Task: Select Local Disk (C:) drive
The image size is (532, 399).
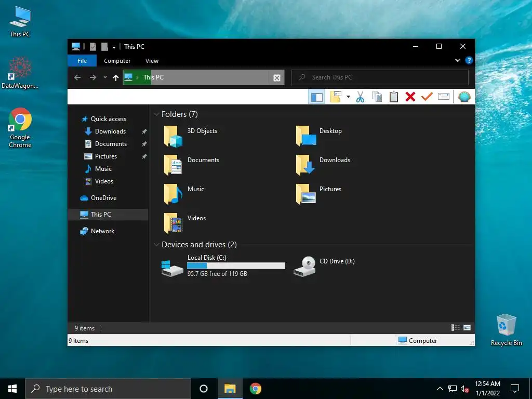Action: click(223, 266)
